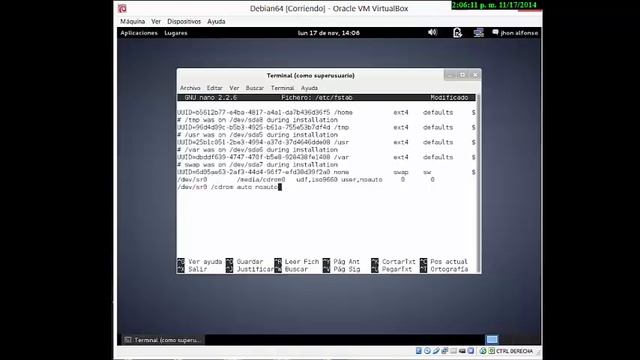Click the optical drive status icon

pos(427,351)
